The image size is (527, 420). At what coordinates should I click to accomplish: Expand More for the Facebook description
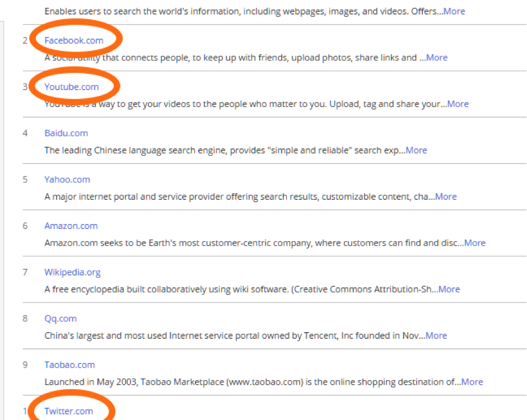coord(437,58)
